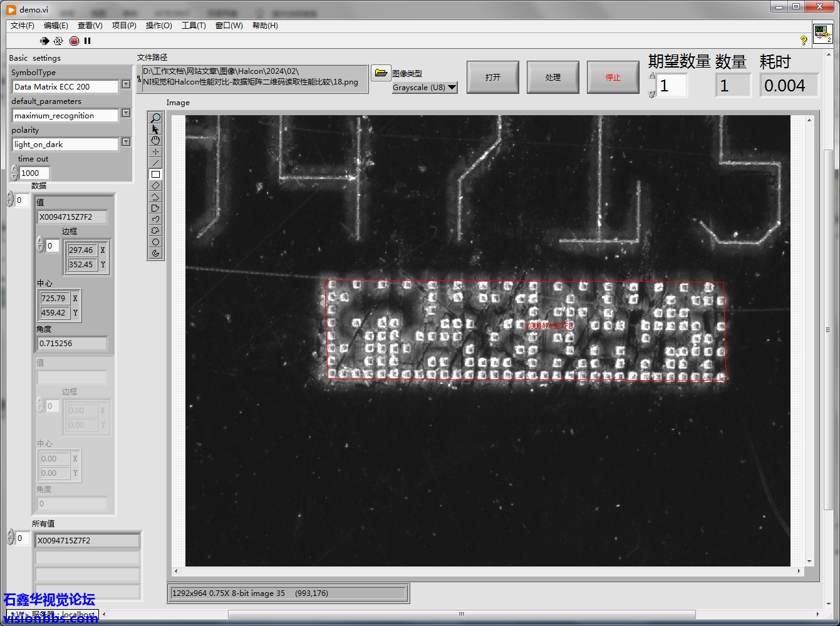Open polarity dropdown arrow
The image size is (840, 626).
(x=126, y=141)
